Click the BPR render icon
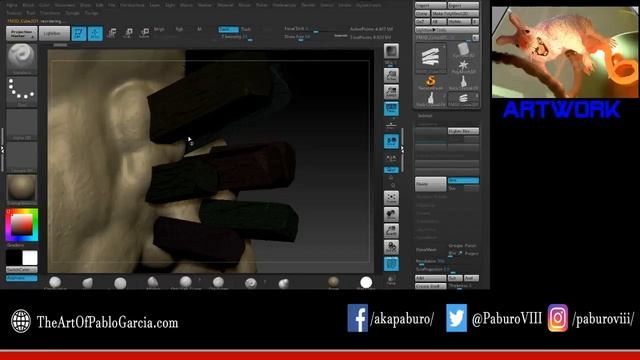 click(391, 51)
